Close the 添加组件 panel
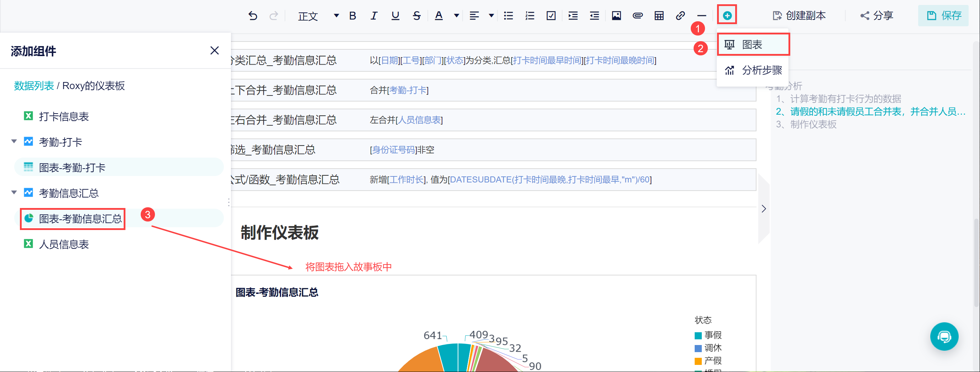The width and height of the screenshot is (980, 372). click(215, 50)
